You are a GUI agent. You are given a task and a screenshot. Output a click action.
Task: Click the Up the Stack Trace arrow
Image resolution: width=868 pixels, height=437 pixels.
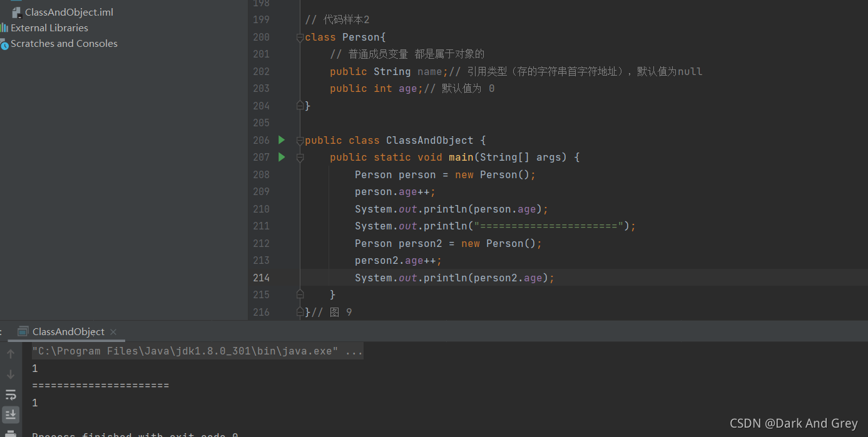[x=11, y=354]
